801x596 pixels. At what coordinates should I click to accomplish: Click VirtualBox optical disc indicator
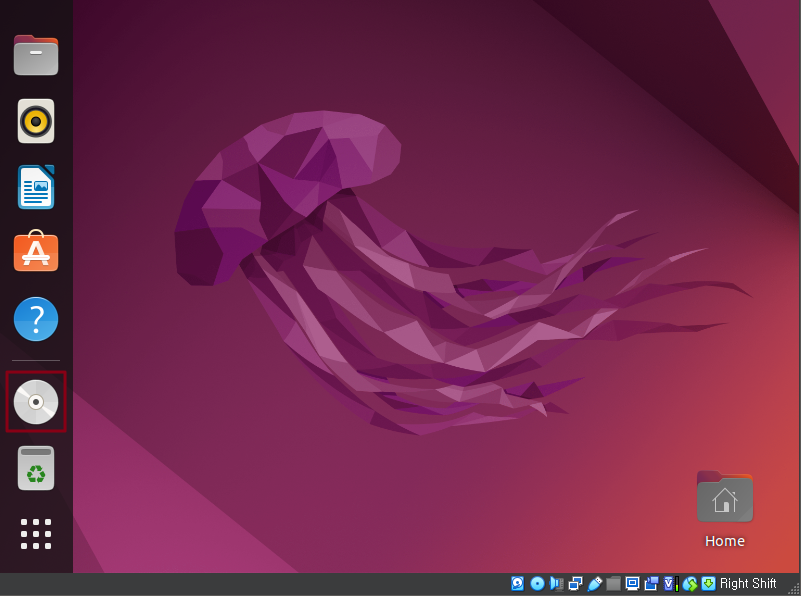537,583
